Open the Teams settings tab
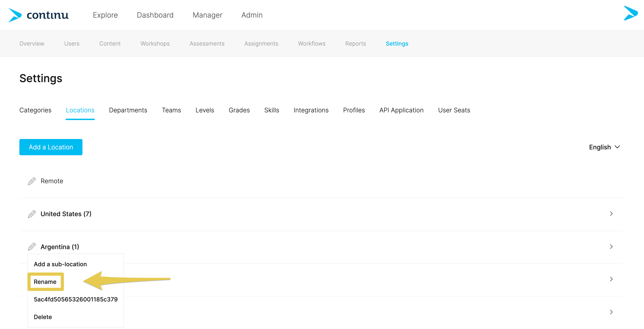The image size is (644, 329). (171, 110)
